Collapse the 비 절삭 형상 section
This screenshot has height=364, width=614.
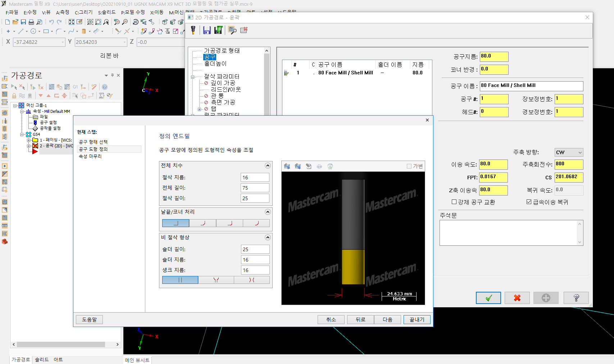[x=268, y=238]
